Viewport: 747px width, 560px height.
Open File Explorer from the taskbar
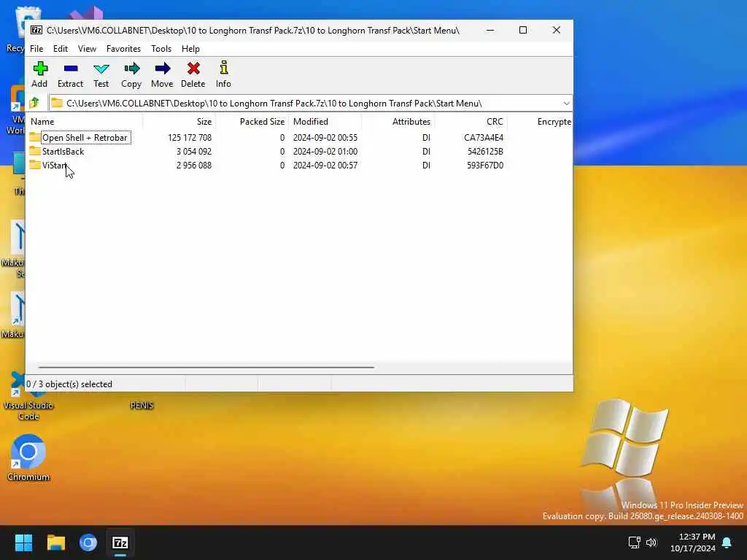55,542
